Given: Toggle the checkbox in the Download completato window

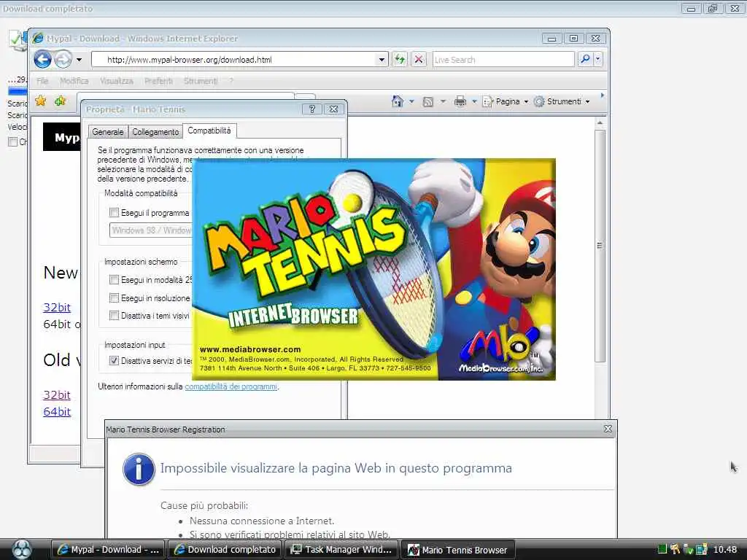Looking at the screenshot, I should coord(13,141).
